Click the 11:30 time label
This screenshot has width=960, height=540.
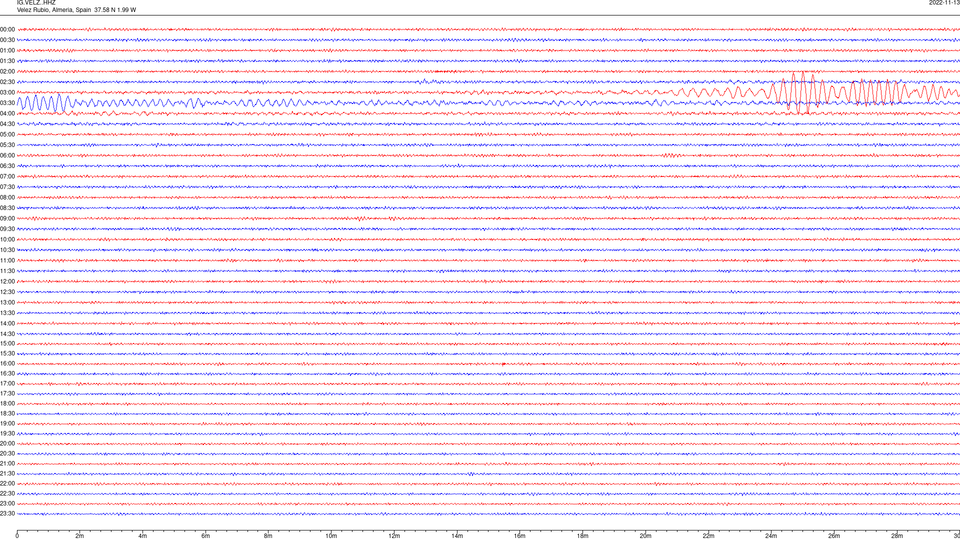point(7,271)
